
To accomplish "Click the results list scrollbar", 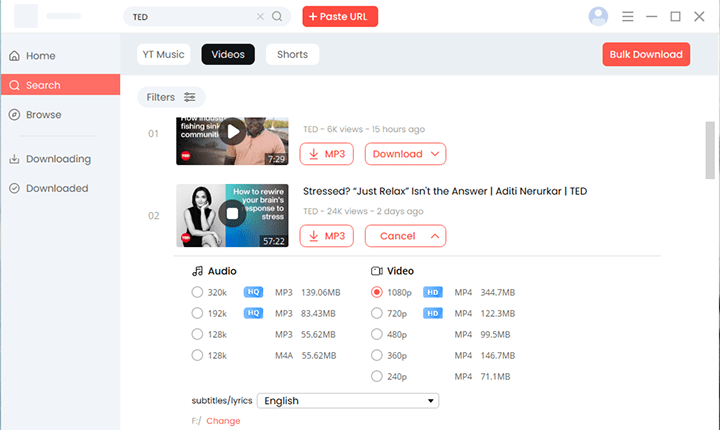I will [710, 150].
